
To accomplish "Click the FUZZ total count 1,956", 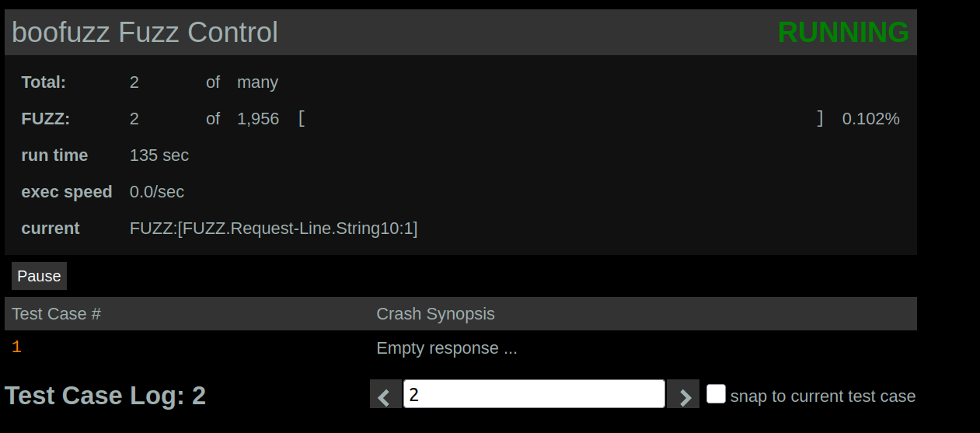I will (x=258, y=119).
